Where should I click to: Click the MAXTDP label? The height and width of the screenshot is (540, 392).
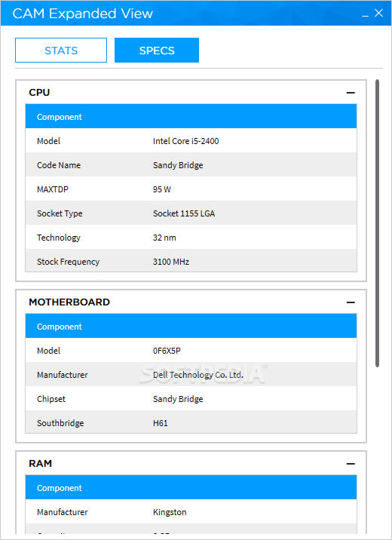53,189
